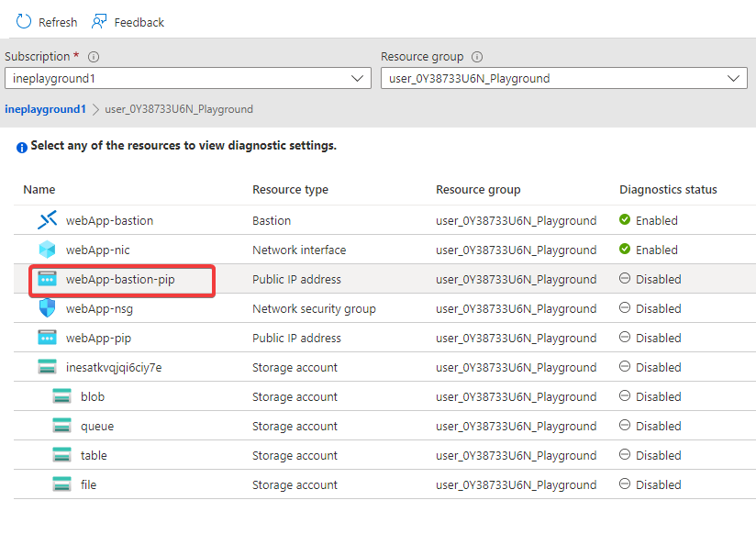Click the inesatkvqjqi6ciy7e storage account icon

pos(47,367)
